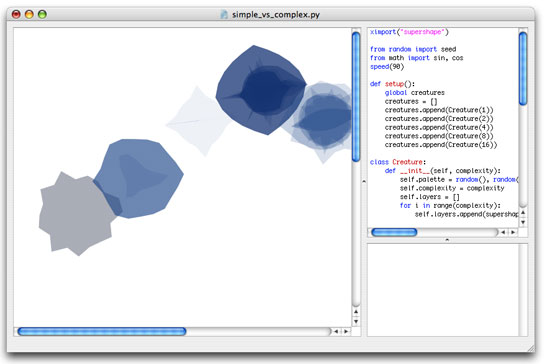Viewport: 550px width, 364px height.
Task: Click the 'class Creature:' line
Action: (398, 162)
